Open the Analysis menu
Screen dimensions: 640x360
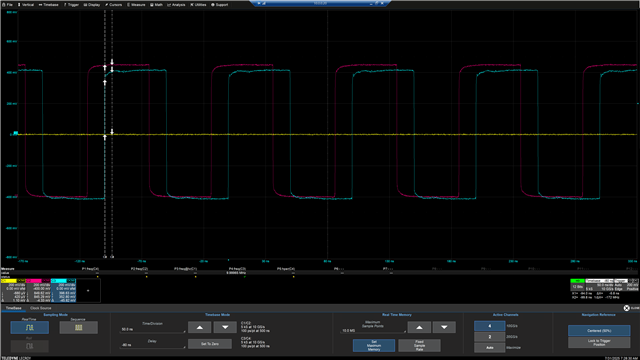tap(176, 4)
